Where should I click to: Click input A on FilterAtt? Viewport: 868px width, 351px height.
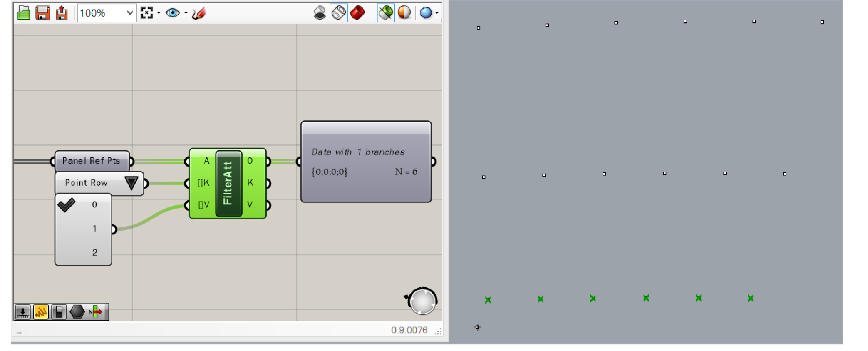[x=207, y=161]
